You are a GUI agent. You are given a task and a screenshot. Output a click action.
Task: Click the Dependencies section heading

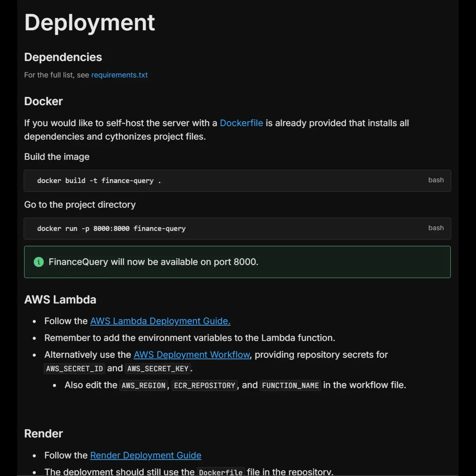(63, 57)
